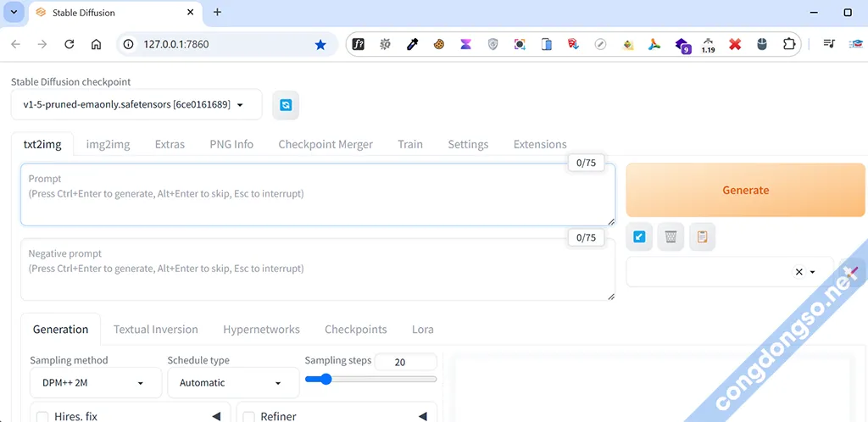Go to the Checkpoint Merger tab
The height and width of the screenshot is (422, 868).
(x=325, y=144)
